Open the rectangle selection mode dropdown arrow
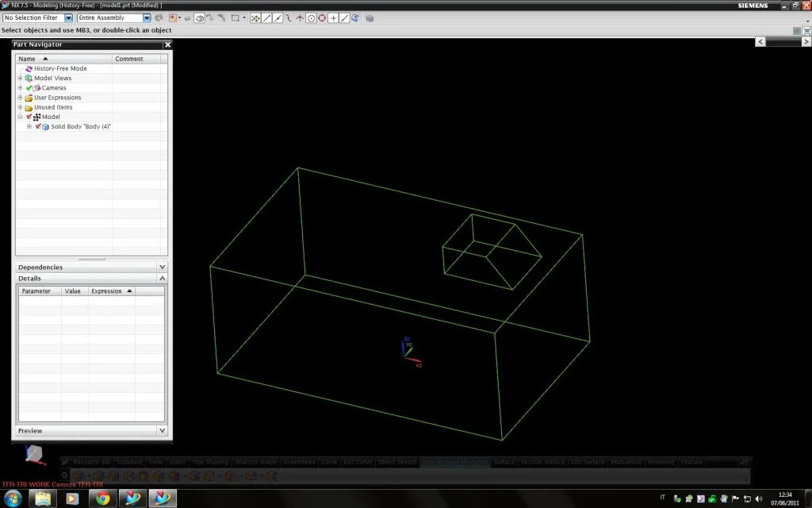Screen dimensions: 812x508 point(244,17)
